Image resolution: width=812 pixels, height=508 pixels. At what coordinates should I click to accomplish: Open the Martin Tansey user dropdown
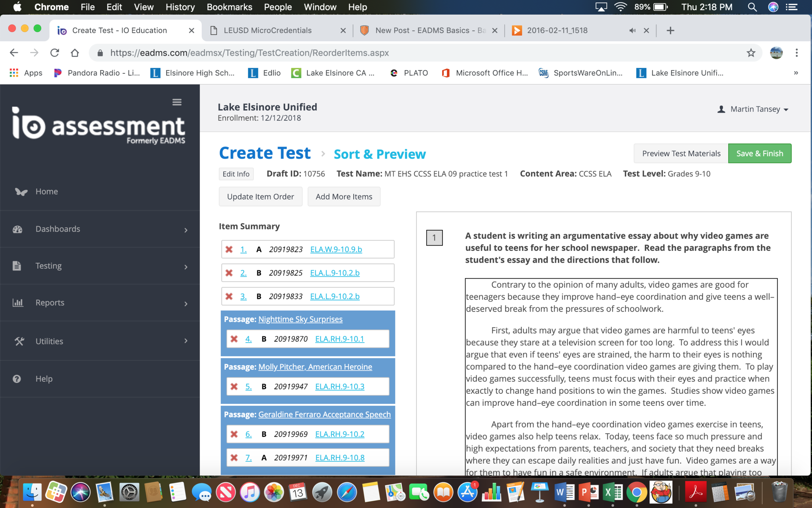(x=755, y=109)
